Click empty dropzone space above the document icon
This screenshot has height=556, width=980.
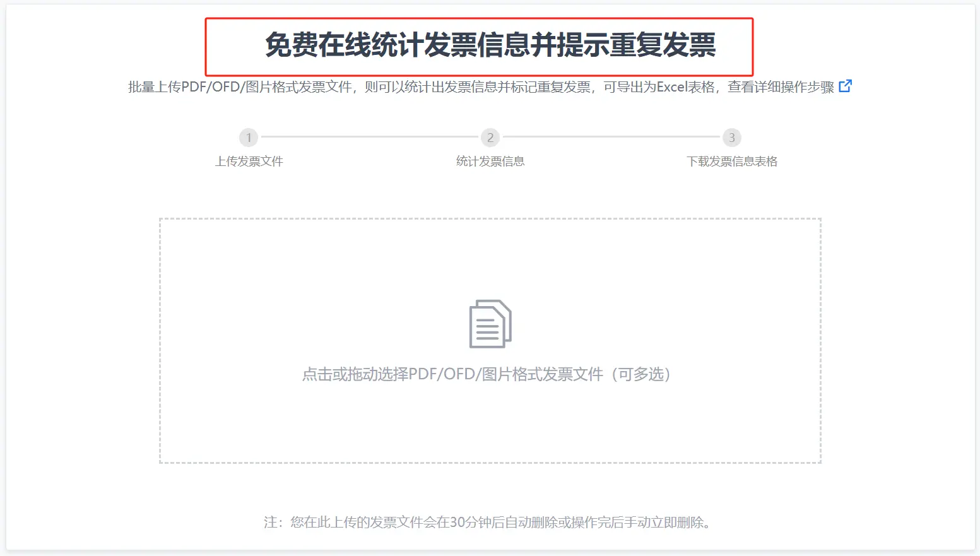point(490,259)
